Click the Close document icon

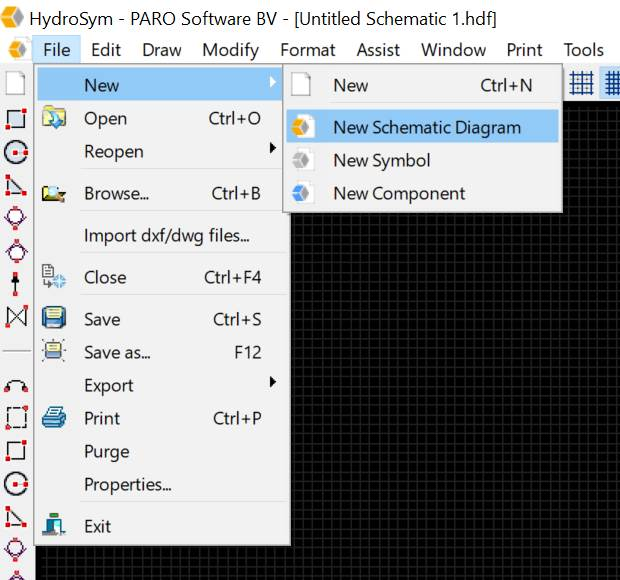(x=54, y=276)
